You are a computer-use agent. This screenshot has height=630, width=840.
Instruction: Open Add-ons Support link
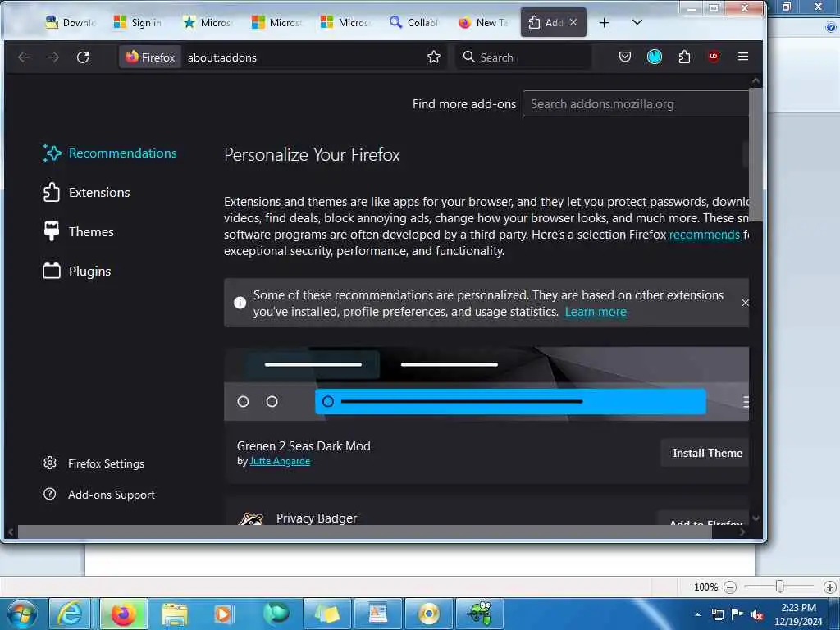point(99,495)
